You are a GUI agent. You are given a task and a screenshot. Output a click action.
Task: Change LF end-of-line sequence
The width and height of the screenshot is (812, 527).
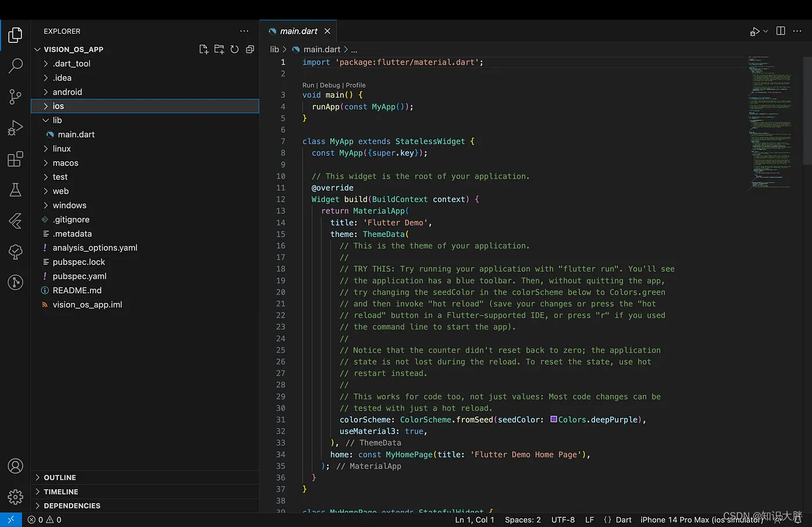[x=589, y=520]
